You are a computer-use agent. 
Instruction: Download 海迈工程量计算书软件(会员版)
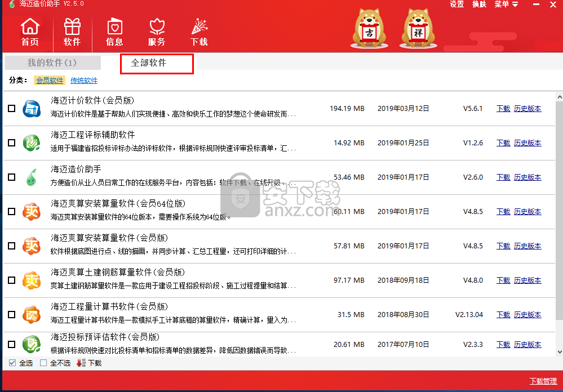(x=503, y=314)
